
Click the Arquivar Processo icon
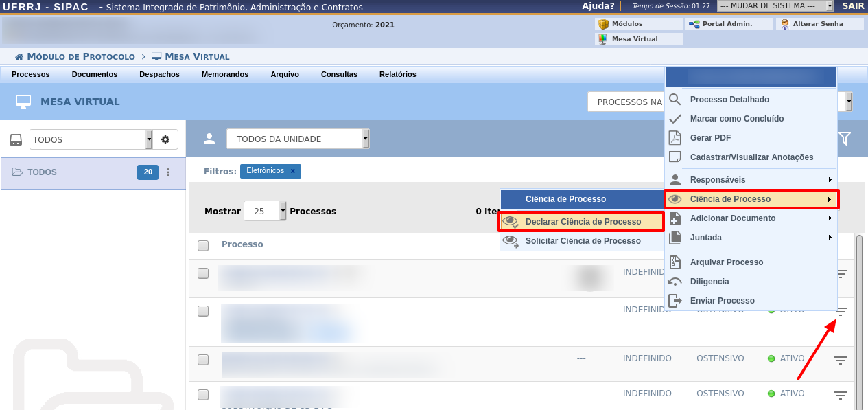[x=675, y=262]
